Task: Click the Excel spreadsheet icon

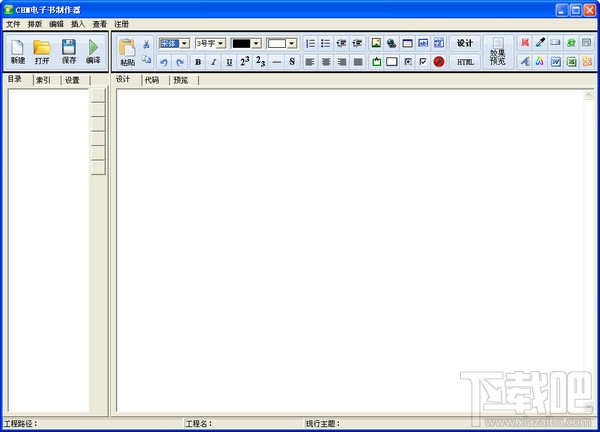Action: (571, 61)
